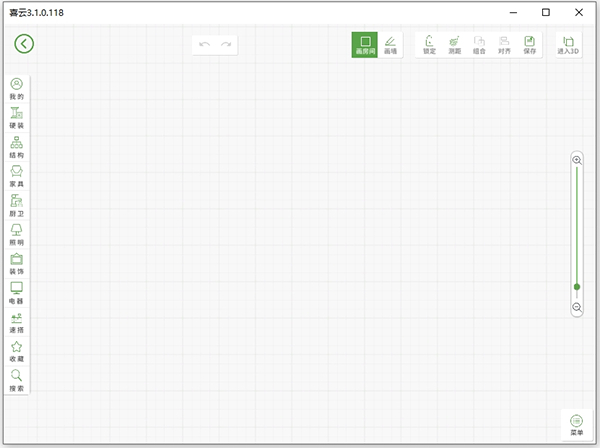Zoom in with the plus magnifier
The image size is (600, 448).
coord(577,160)
